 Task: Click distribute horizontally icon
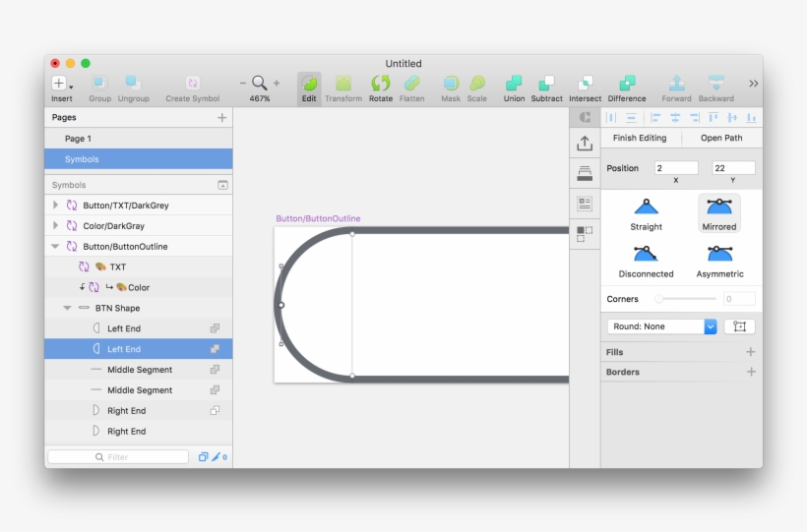coord(611,118)
